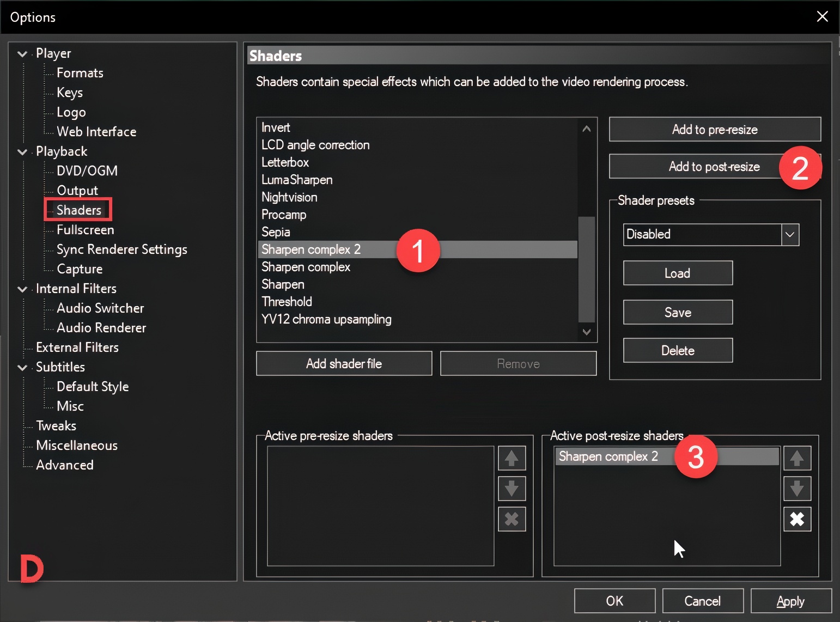840x622 pixels.
Task: Select Internal Filters tree item
Action: [76, 289]
